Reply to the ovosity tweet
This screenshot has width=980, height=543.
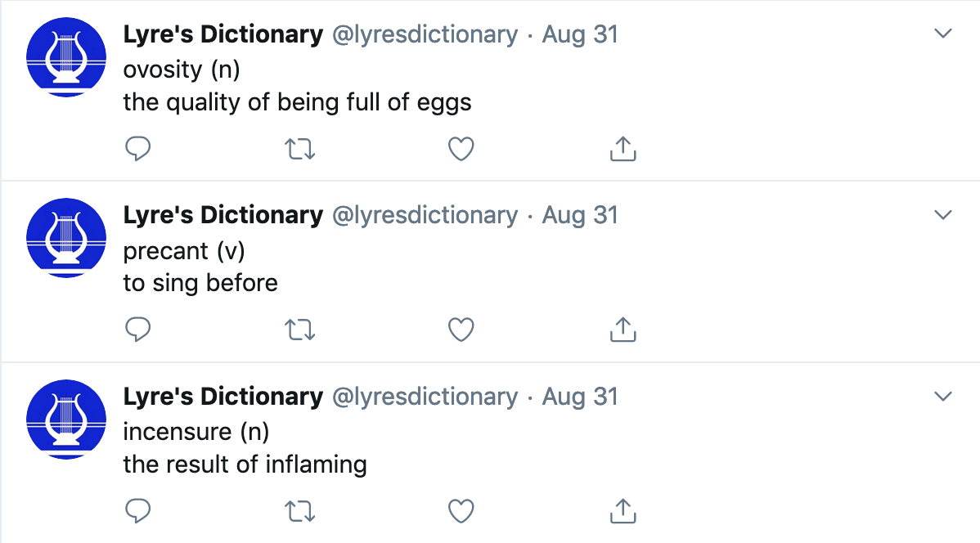coord(137,149)
